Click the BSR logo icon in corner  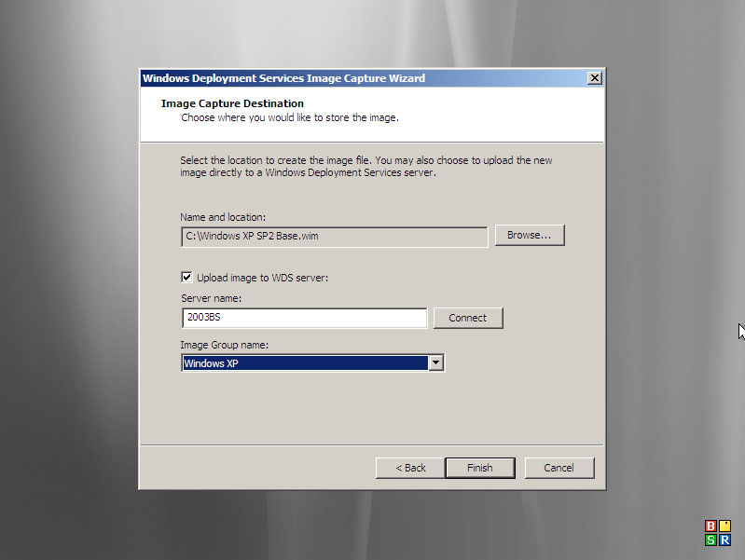pos(717,532)
